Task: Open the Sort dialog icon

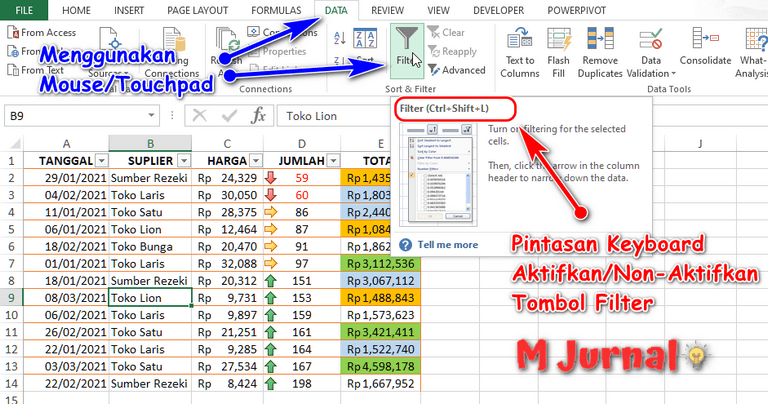Action: (365, 37)
